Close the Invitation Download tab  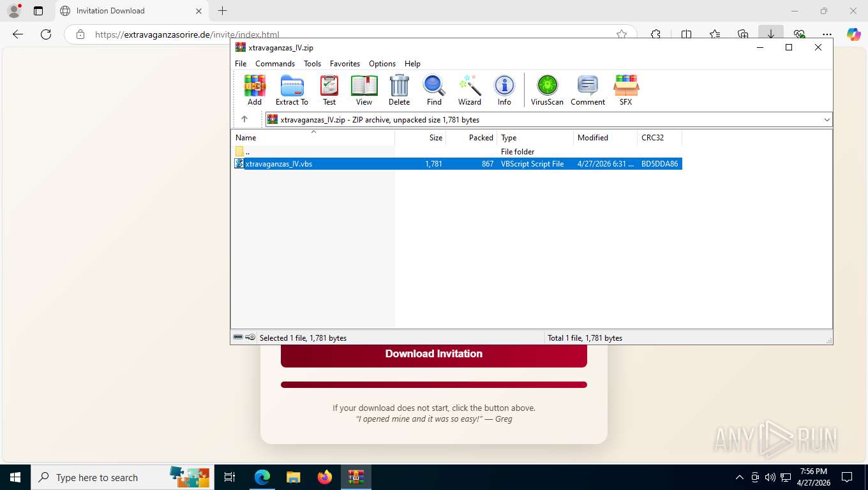tap(198, 11)
